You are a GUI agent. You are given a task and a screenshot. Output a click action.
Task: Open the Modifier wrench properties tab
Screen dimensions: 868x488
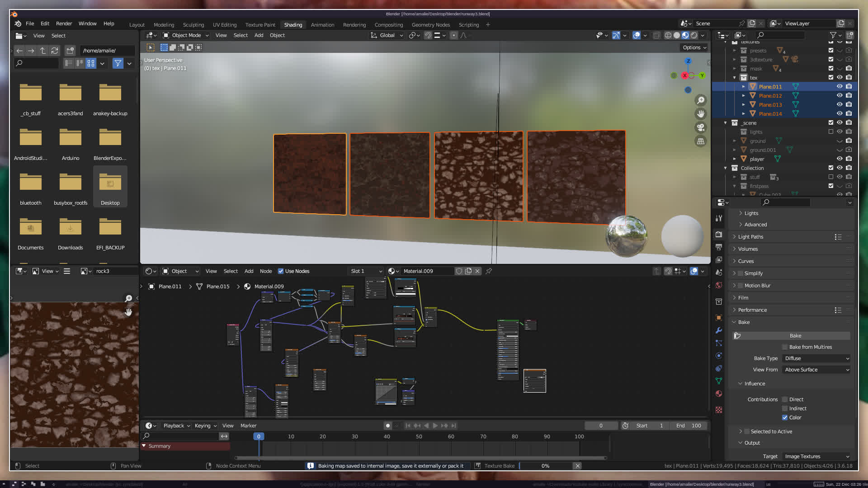[x=719, y=330]
